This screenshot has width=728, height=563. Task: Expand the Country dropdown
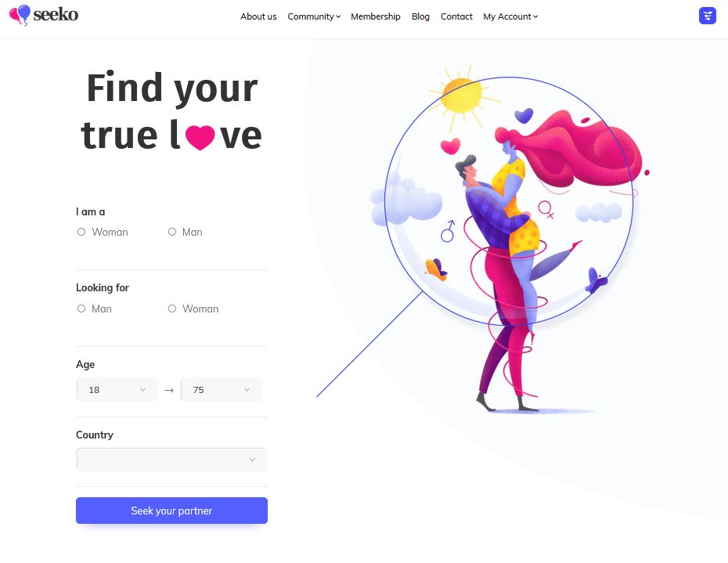(x=171, y=460)
